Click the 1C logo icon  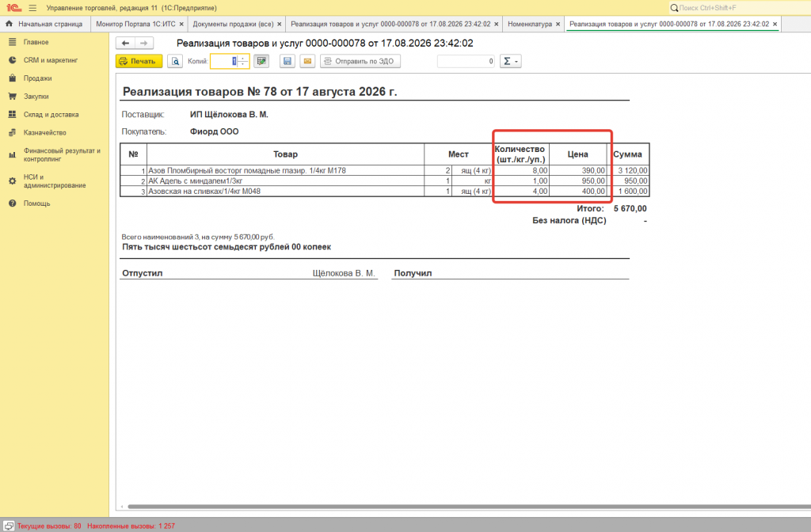(x=13, y=8)
